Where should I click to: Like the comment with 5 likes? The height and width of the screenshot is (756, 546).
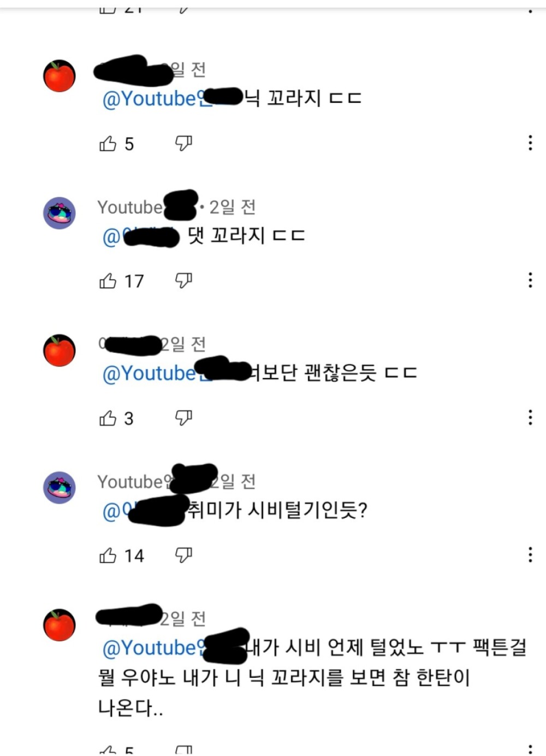point(108,144)
